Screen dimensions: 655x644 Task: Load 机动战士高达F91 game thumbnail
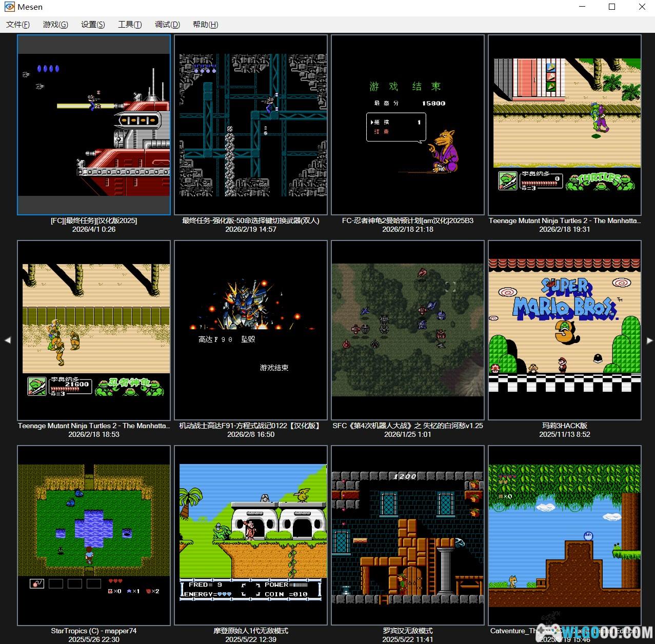coord(251,330)
